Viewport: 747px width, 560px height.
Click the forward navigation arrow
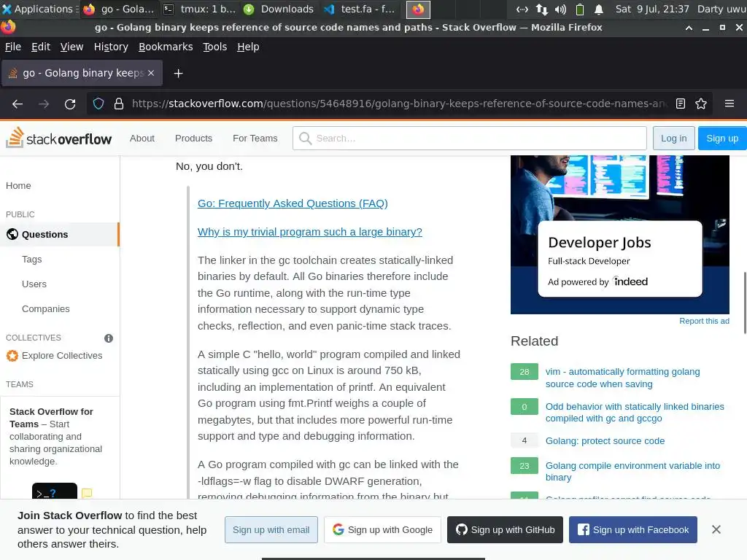point(44,104)
